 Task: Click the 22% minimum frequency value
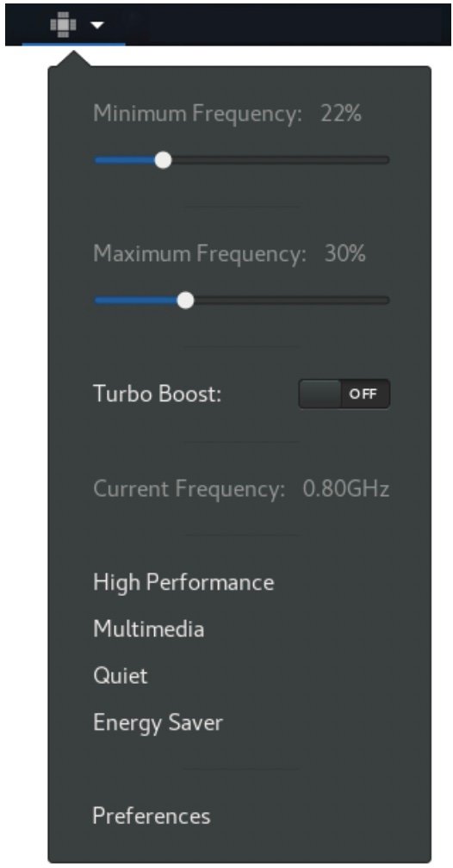click(x=340, y=114)
